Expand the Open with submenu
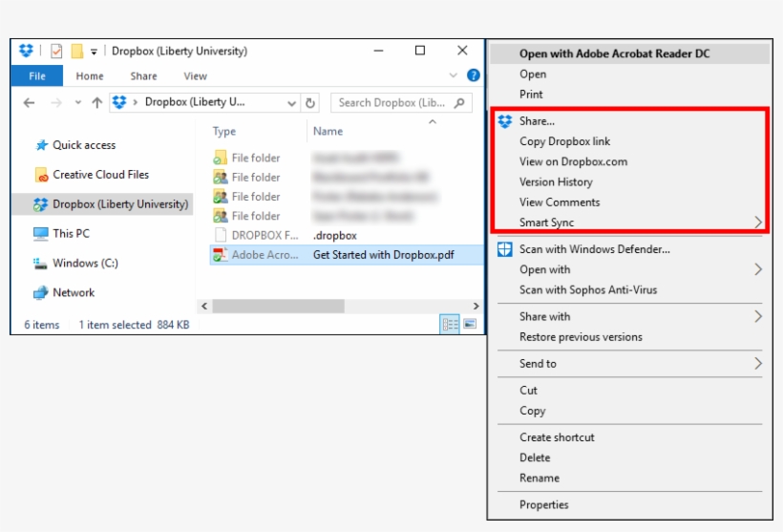Viewport: 783px width, 532px height. point(630,269)
